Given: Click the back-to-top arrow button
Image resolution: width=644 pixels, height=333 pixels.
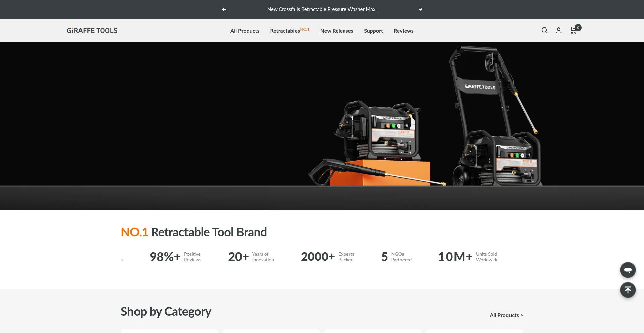Looking at the screenshot, I should 628,290.
